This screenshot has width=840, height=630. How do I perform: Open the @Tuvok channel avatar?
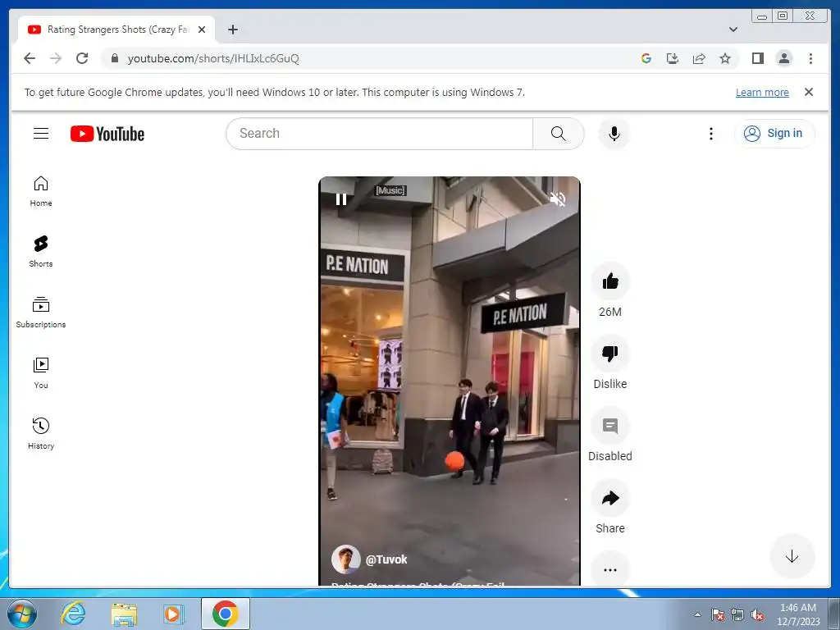coord(345,559)
